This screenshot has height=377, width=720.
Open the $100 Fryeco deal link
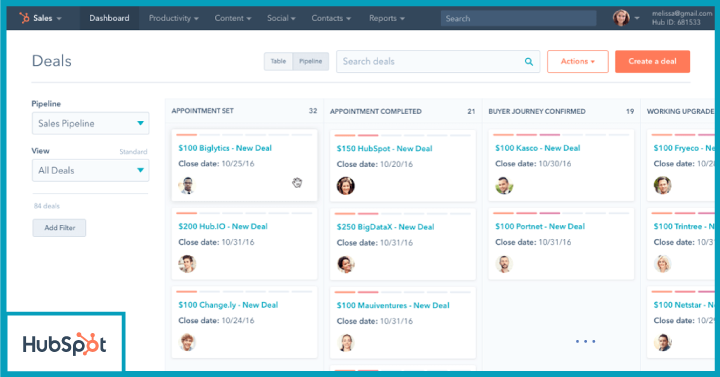coord(684,148)
